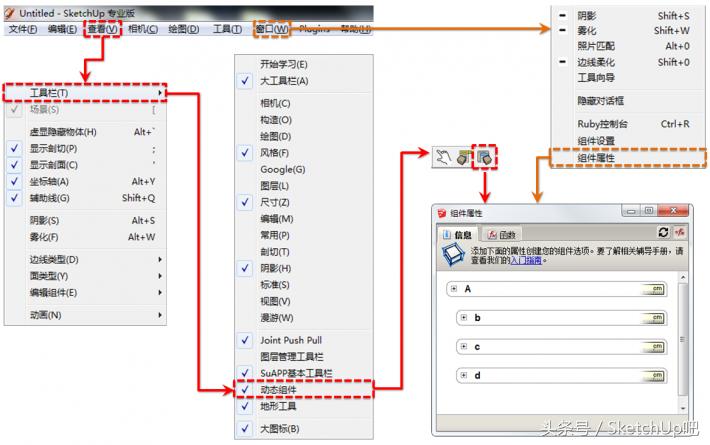Image resolution: width=710 pixels, height=445 pixels.
Task: Click the scrollbar thumb in 组件属性 dialog
Action: coord(683,339)
